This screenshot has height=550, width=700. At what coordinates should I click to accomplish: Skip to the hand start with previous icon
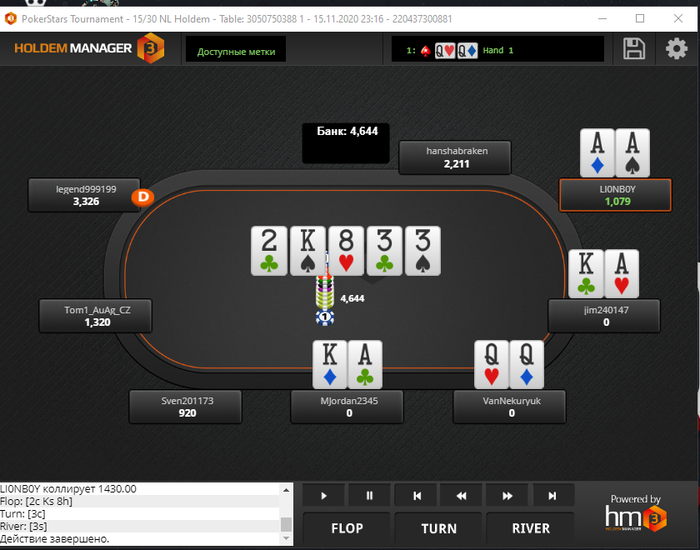(x=417, y=496)
